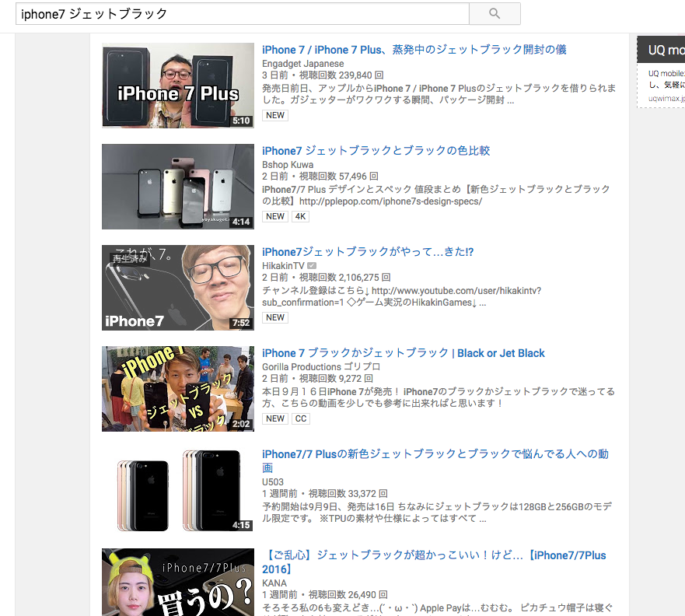
Task: Open the U503 4:15 iPhone lineup thumbnail
Action: coord(178,490)
